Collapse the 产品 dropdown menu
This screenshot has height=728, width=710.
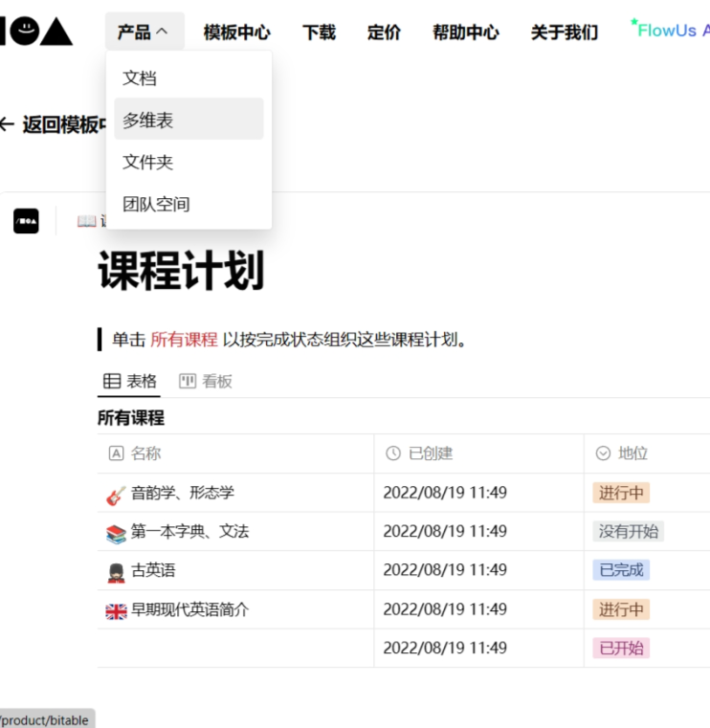point(144,32)
